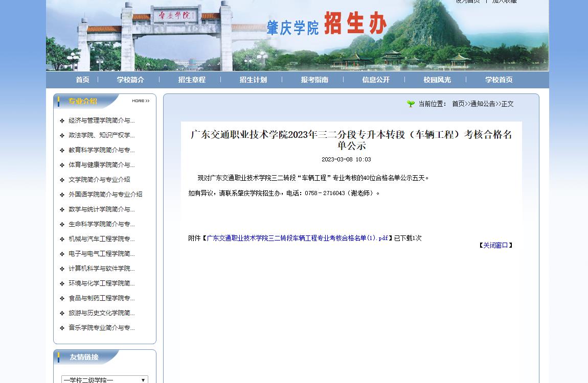Open 旅游与历史文化学院 sidebar link
The image size is (588, 383).
coord(102,313)
